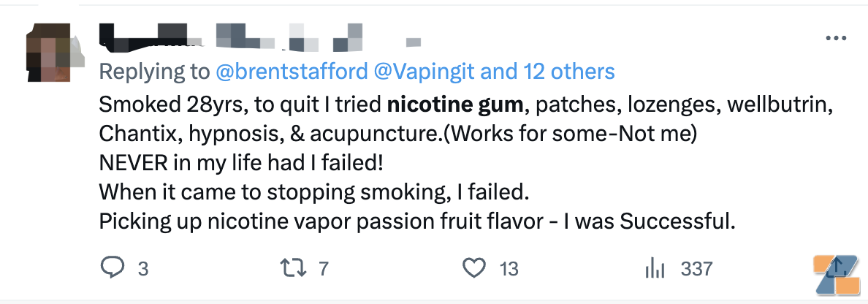Screen dimensions: 868x304
Task: Click the 337 views count
Action: pyautogui.click(x=696, y=269)
